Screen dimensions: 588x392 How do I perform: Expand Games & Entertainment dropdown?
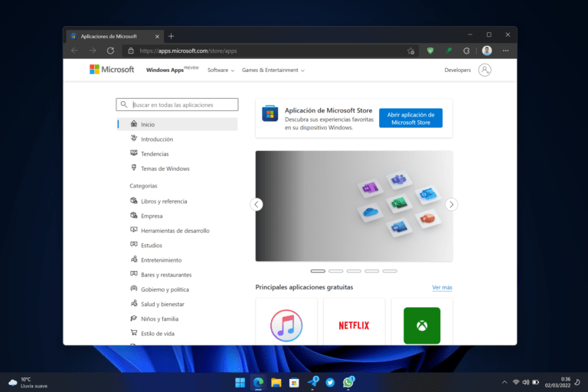(x=273, y=70)
